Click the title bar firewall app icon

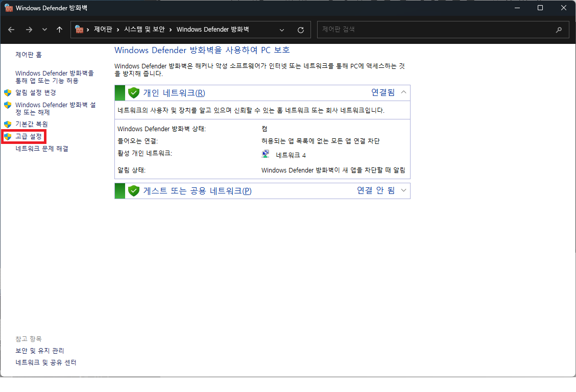coord(9,8)
